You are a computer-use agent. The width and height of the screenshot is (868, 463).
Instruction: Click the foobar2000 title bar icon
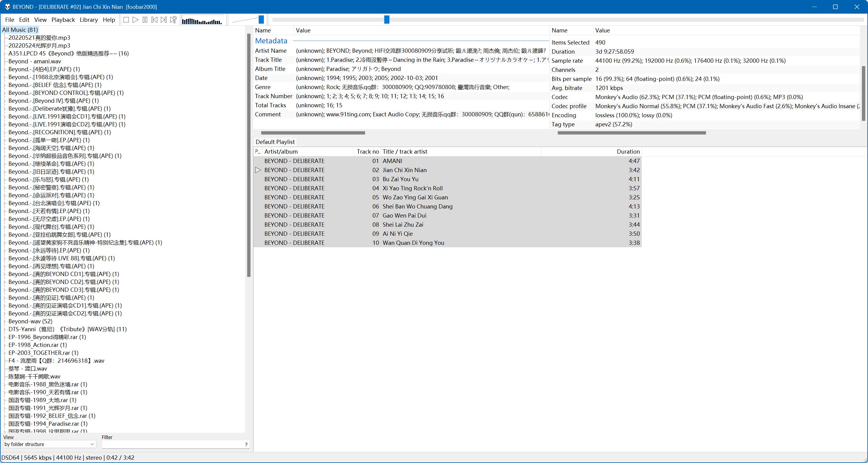pyautogui.click(x=7, y=7)
